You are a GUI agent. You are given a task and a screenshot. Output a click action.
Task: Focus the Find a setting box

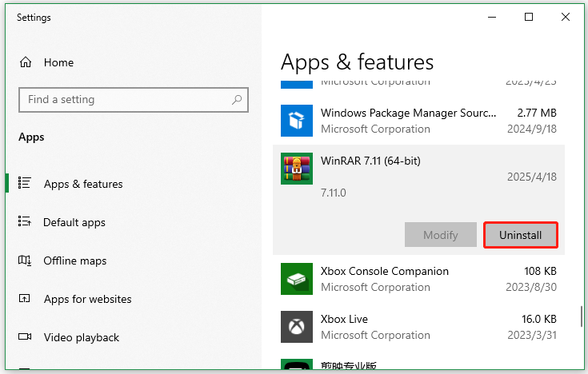(134, 100)
